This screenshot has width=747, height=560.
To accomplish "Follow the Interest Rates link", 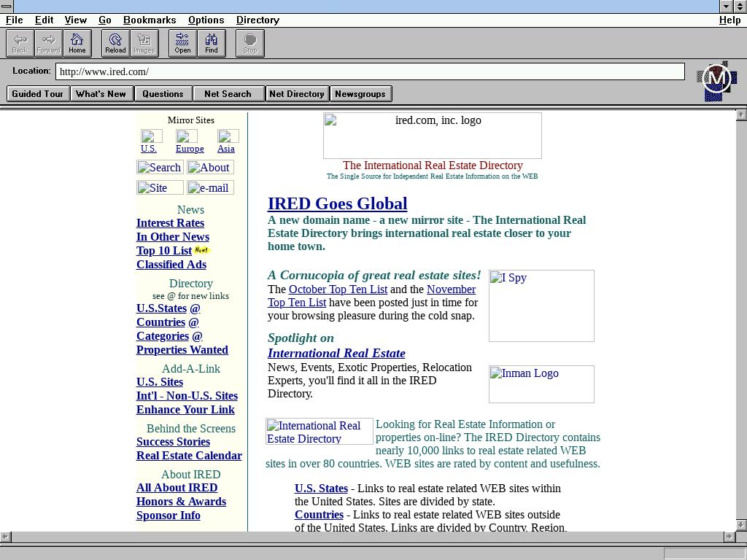I will (170, 223).
